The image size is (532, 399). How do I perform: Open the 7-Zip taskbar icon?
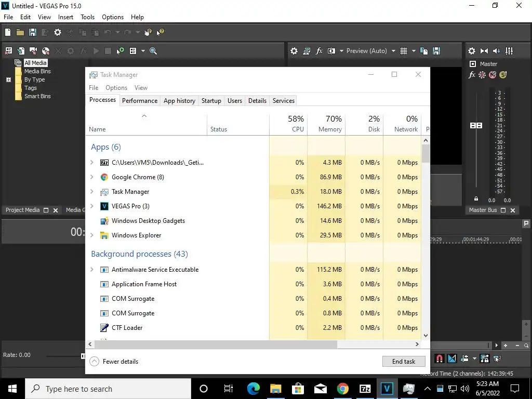pos(365,389)
